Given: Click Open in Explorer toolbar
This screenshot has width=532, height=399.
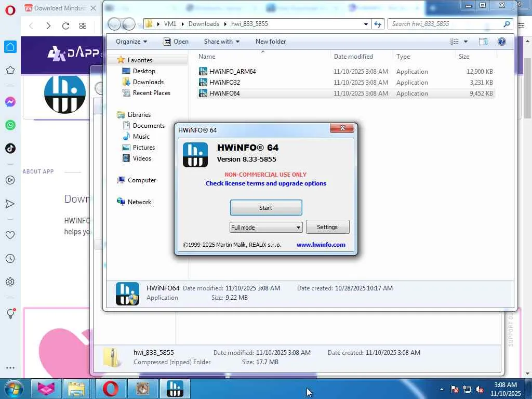Looking at the screenshot, I should point(176,42).
